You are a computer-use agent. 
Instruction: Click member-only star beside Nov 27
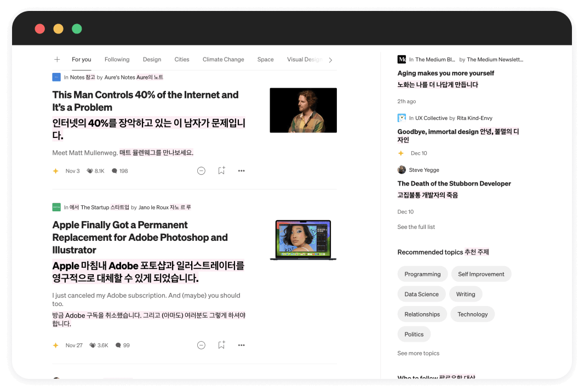click(x=55, y=345)
